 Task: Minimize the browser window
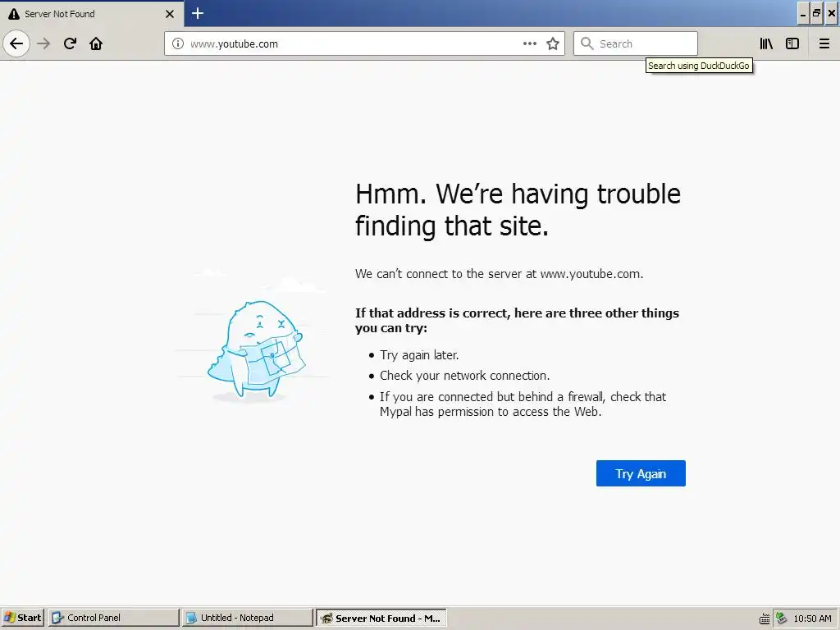click(802, 14)
